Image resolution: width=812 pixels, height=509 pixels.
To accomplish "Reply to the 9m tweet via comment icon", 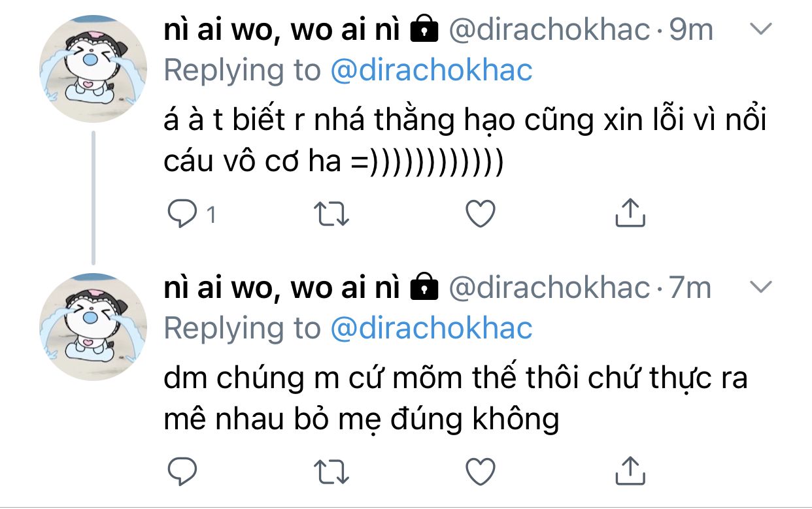I will (x=179, y=213).
